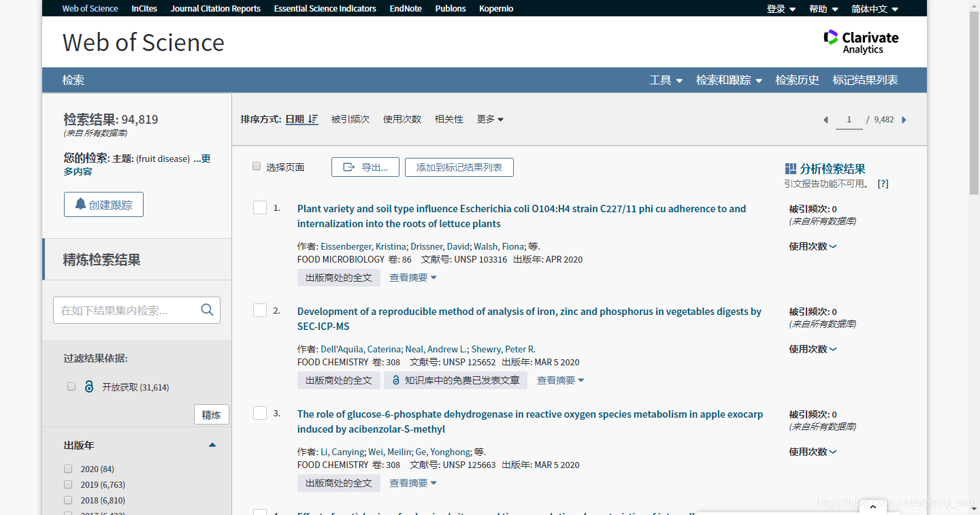Open the SEC-ICP-MS article title
Viewport: 980px width, 515px height.
point(529,319)
